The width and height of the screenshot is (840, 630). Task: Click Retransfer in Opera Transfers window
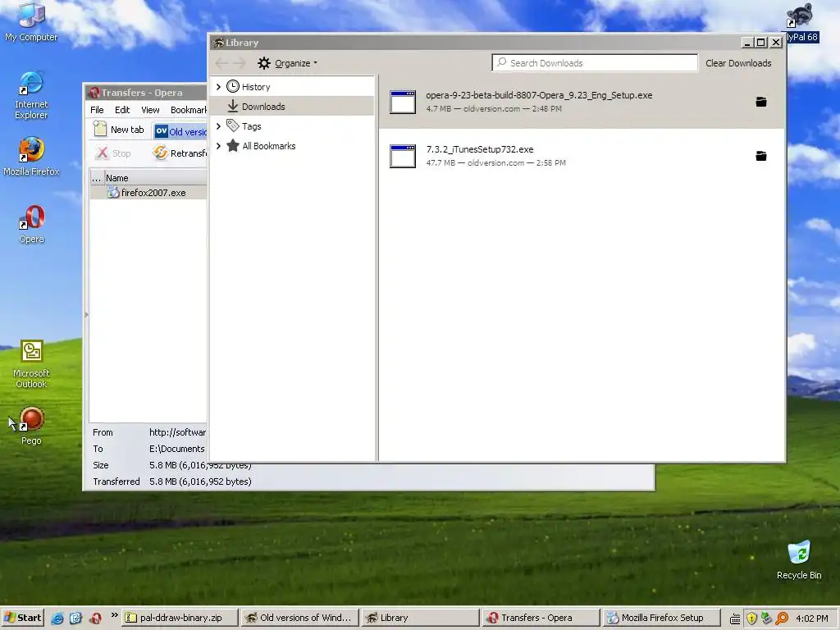tap(180, 153)
